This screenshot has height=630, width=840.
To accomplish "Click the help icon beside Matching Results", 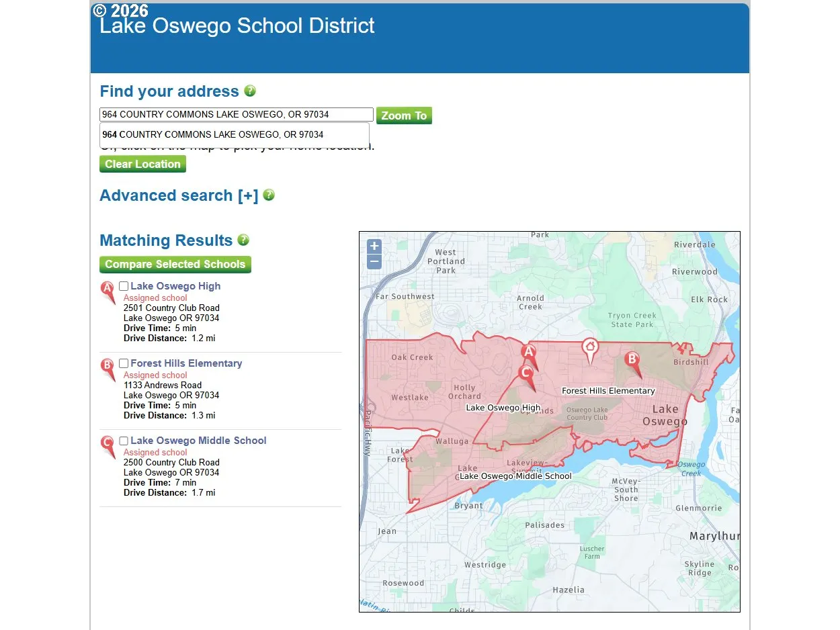I will (x=243, y=240).
